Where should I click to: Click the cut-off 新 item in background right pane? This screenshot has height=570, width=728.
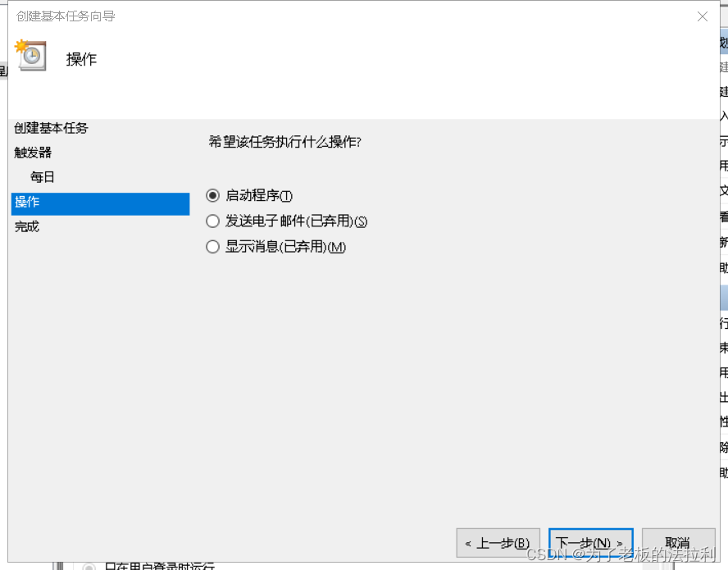tap(724, 242)
